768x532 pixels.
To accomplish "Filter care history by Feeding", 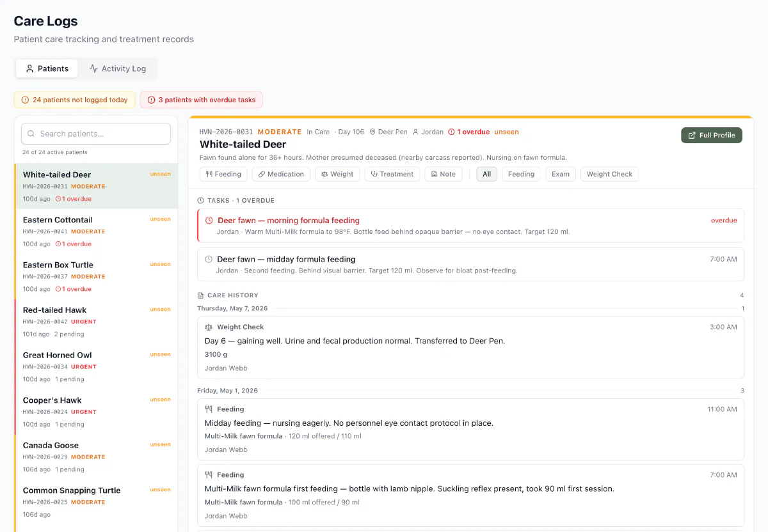I will tap(521, 174).
